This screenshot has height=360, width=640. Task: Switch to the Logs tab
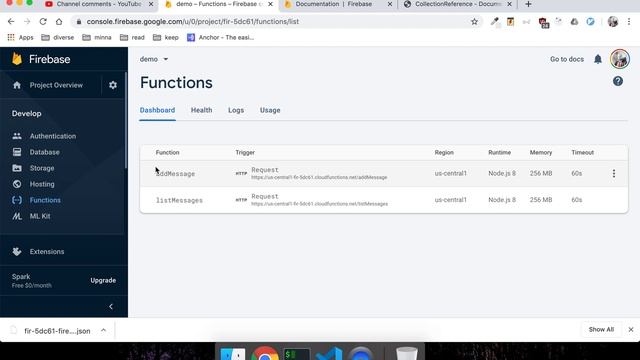tap(236, 110)
